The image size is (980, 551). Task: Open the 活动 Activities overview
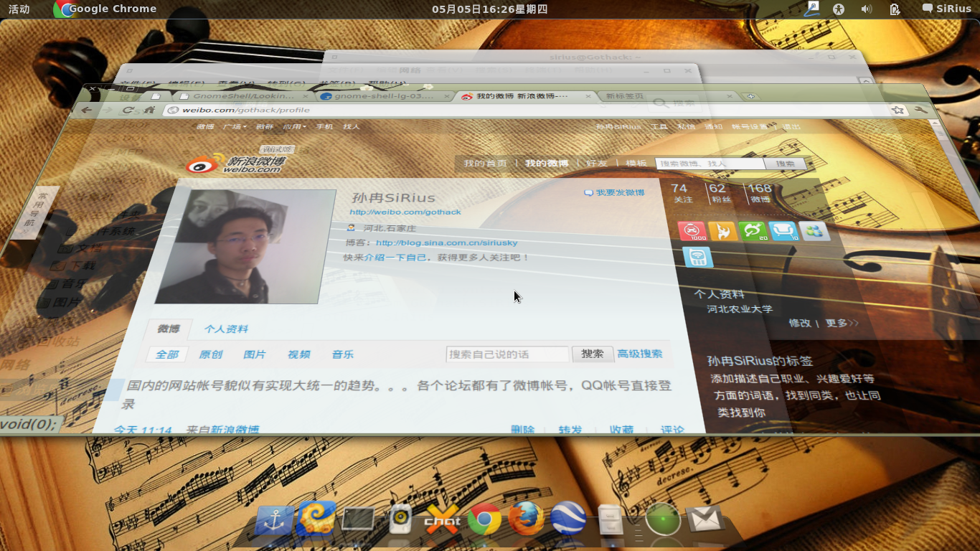pyautogui.click(x=19, y=9)
